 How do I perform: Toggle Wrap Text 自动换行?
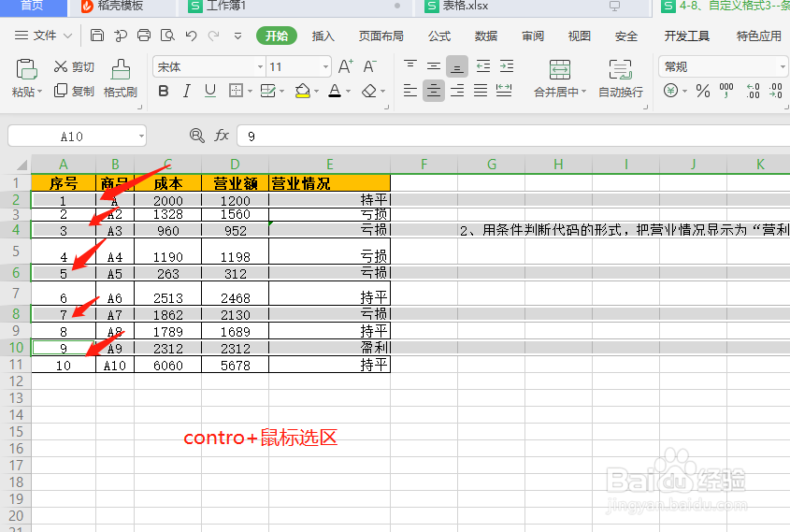point(621,79)
